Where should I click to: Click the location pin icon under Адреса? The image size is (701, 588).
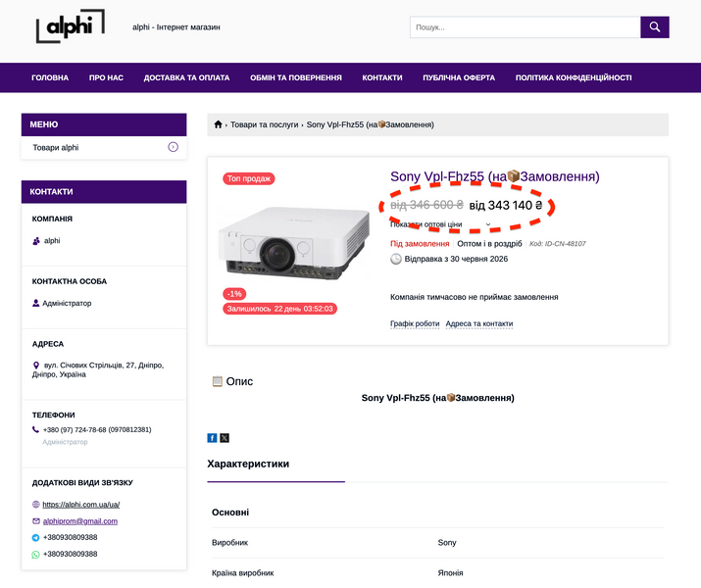coord(36,365)
